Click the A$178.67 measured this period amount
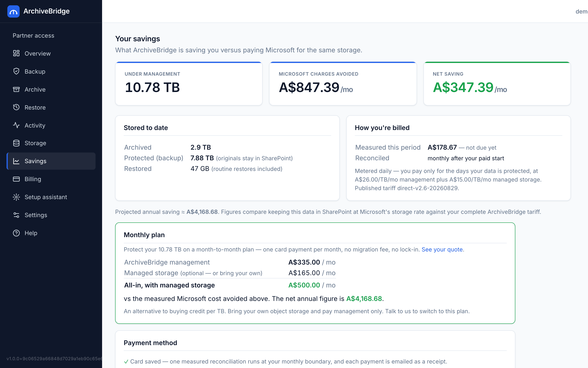 coord(442,147)
